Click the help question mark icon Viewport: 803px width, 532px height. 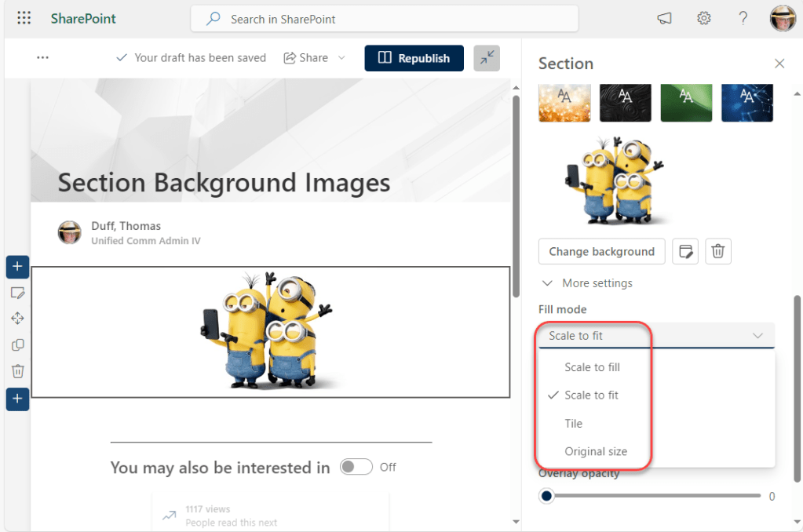743,19
